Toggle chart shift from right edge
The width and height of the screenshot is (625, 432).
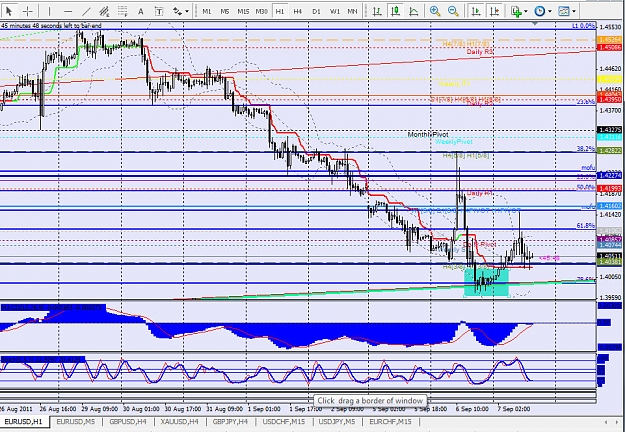pyautogui.click(x=494, y=11)
